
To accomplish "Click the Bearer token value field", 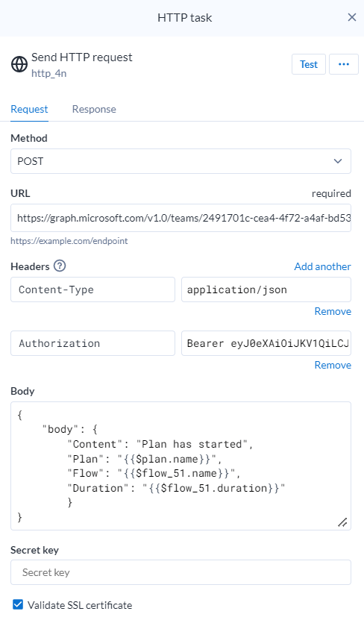I will [x=266, y=343].
